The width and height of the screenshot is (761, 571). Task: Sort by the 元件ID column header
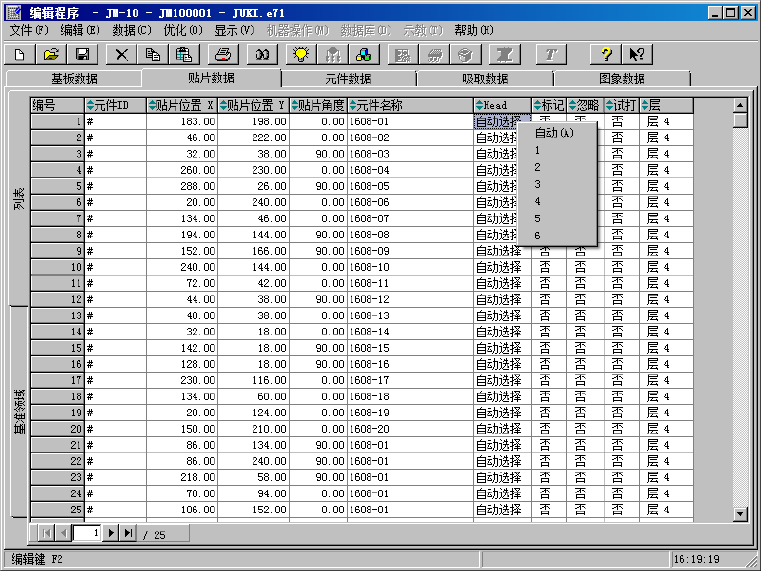[x=116, y=105]
